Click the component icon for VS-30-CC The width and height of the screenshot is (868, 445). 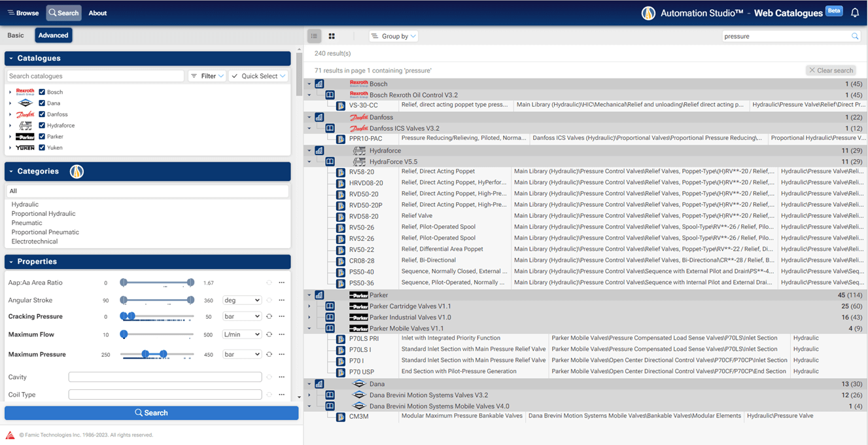tap(341, 105)
